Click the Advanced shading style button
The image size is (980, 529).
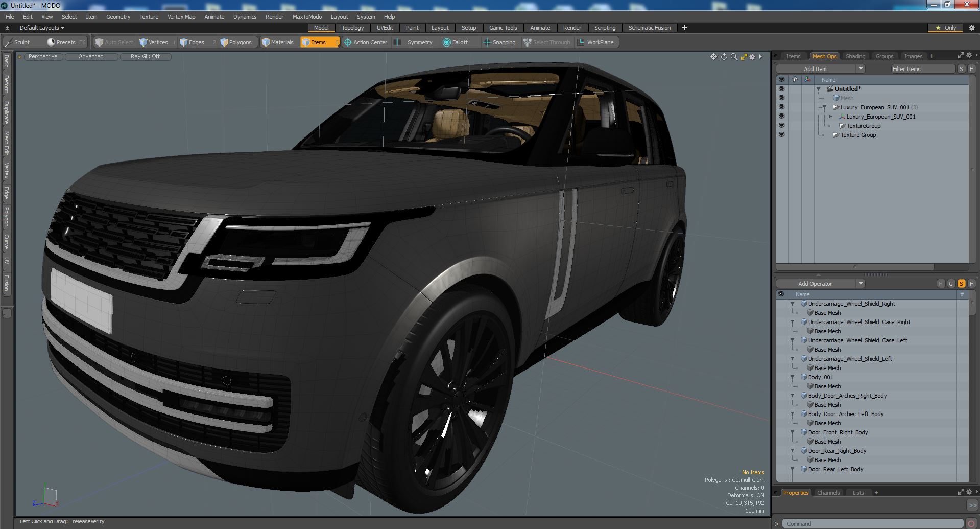click(x=91, y=57)
